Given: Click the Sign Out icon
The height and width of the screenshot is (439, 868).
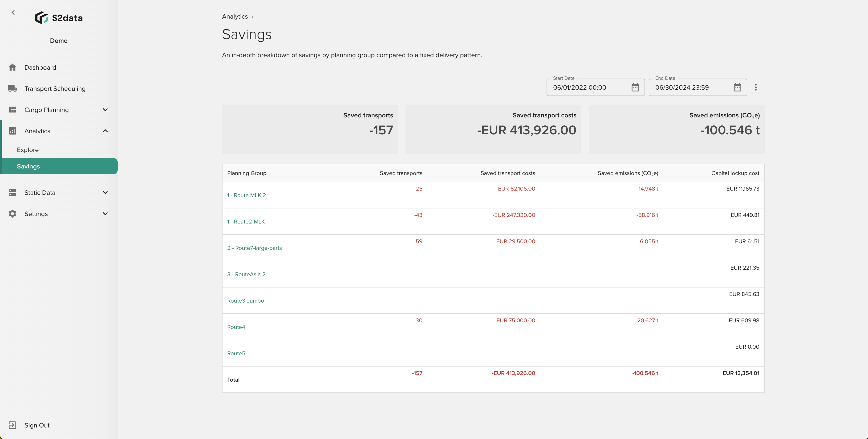Looking at the screenshot, I should [12, 425].
